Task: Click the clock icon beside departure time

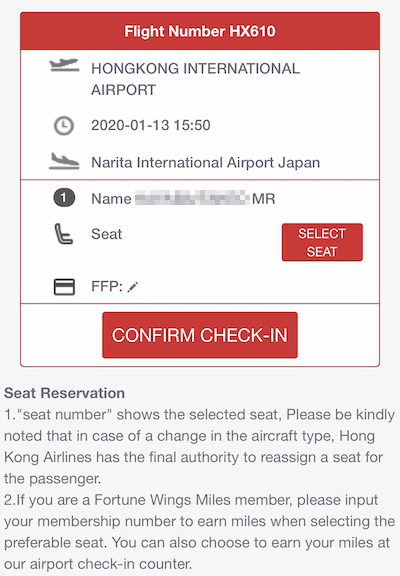Action: pos(64,126)
